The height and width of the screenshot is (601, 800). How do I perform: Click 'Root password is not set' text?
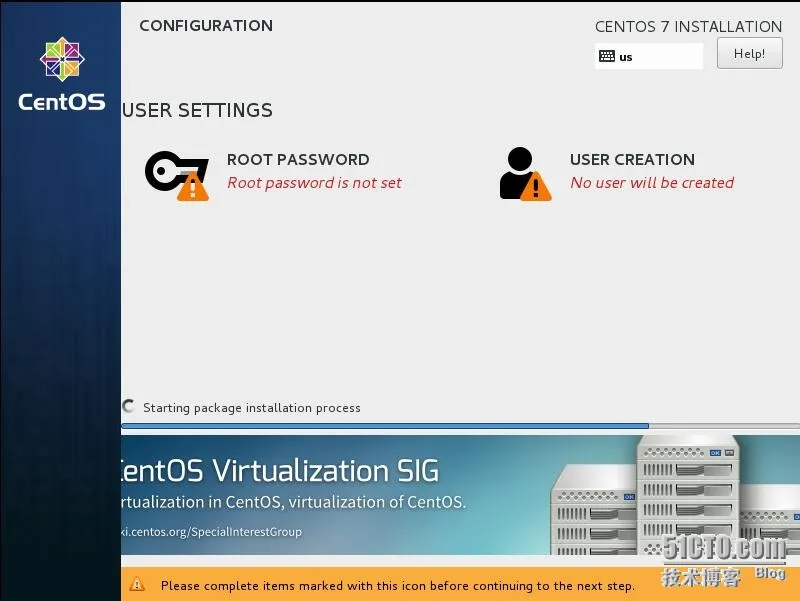click(314, 183)
